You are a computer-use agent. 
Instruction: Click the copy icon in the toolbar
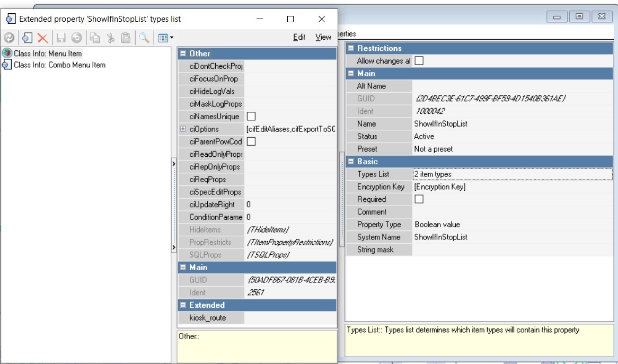(94, 38)
